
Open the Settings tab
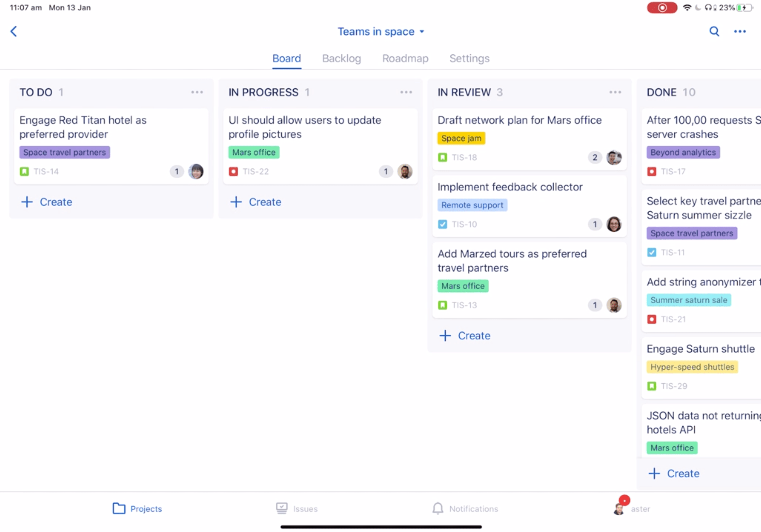(469, 58)
